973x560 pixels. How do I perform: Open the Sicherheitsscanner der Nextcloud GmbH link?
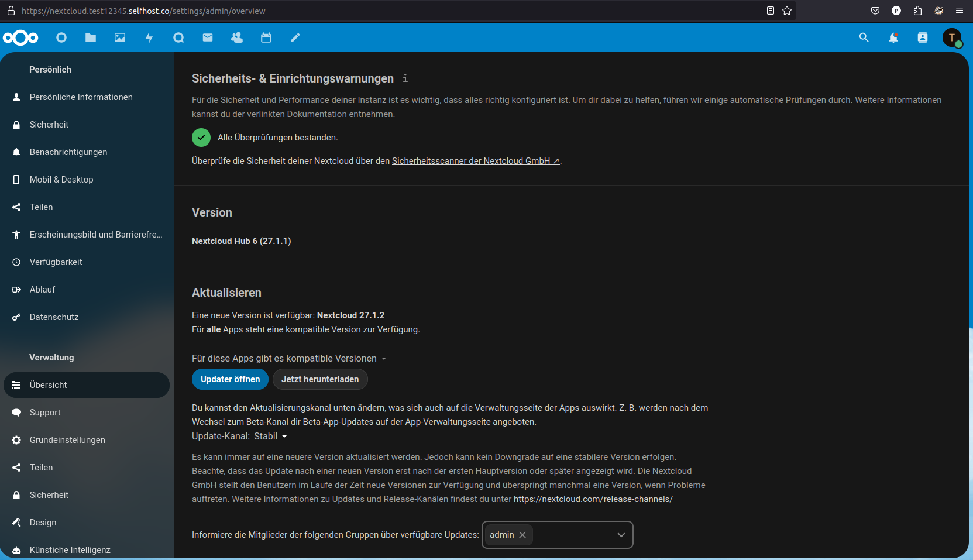tap(475, 161)
